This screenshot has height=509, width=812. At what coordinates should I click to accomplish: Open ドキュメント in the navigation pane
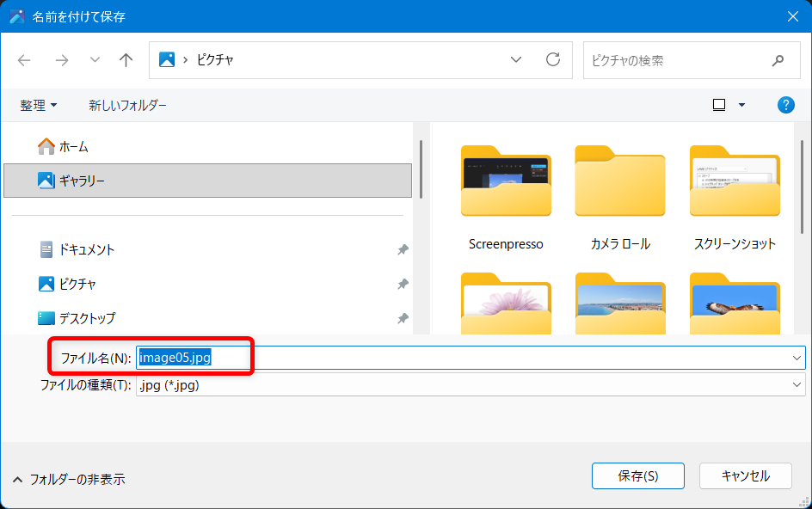point(207,249)
